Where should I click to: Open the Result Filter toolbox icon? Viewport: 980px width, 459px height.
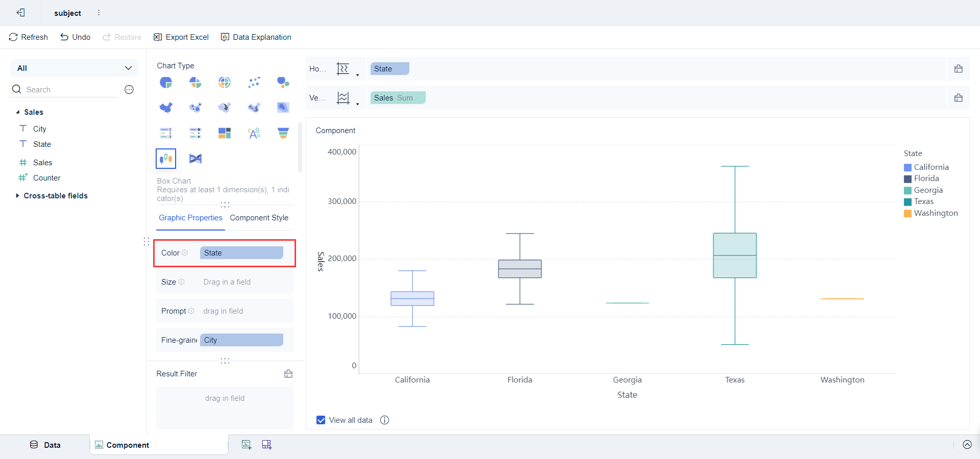click(x=288, y=374)
